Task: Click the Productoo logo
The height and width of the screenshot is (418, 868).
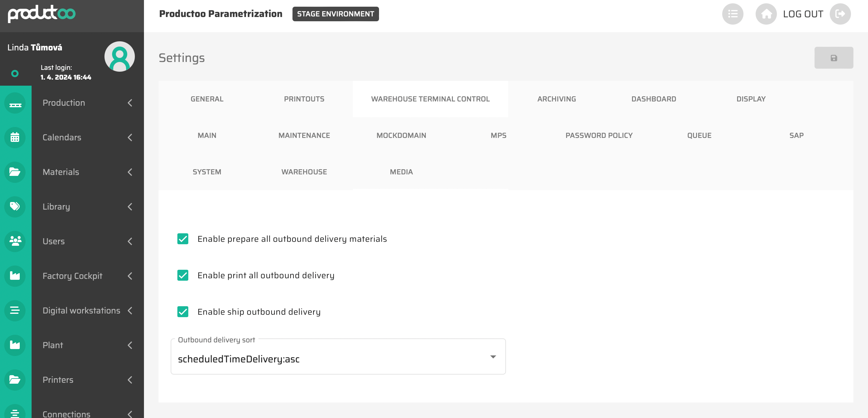Action: [42, 13]
